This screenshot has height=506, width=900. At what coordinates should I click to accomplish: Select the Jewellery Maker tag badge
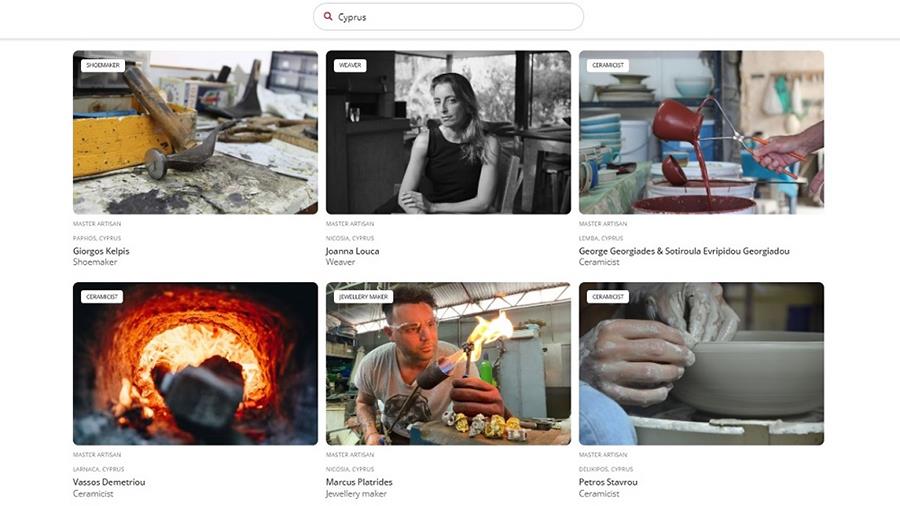click(363, 297)
